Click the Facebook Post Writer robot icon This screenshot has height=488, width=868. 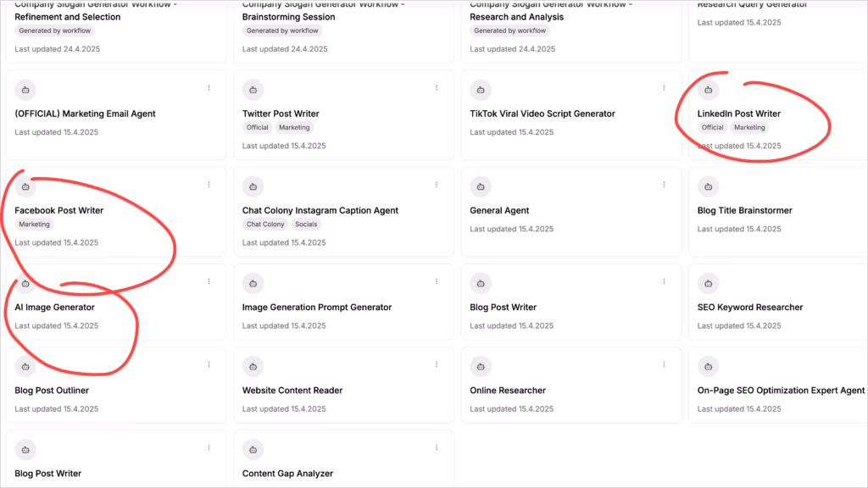point(25,186)
